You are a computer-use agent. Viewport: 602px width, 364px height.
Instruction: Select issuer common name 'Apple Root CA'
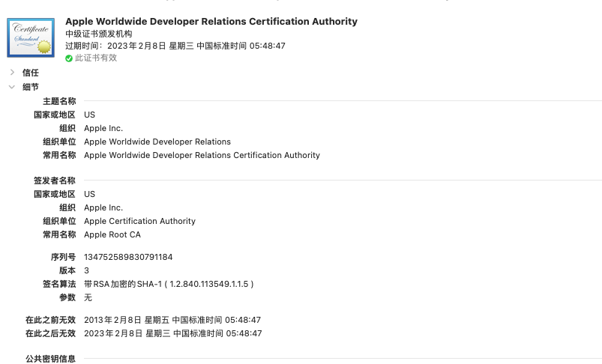pos(112,234)
